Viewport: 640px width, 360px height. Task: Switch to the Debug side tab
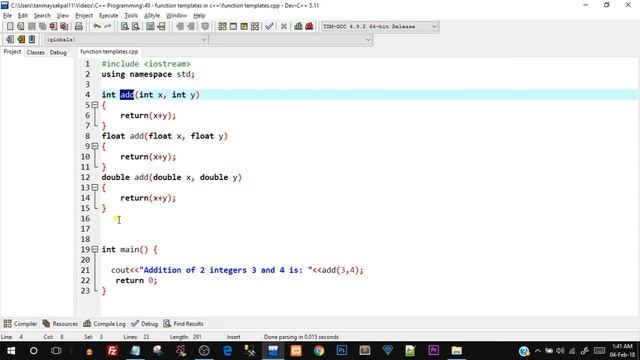(58, 52)
